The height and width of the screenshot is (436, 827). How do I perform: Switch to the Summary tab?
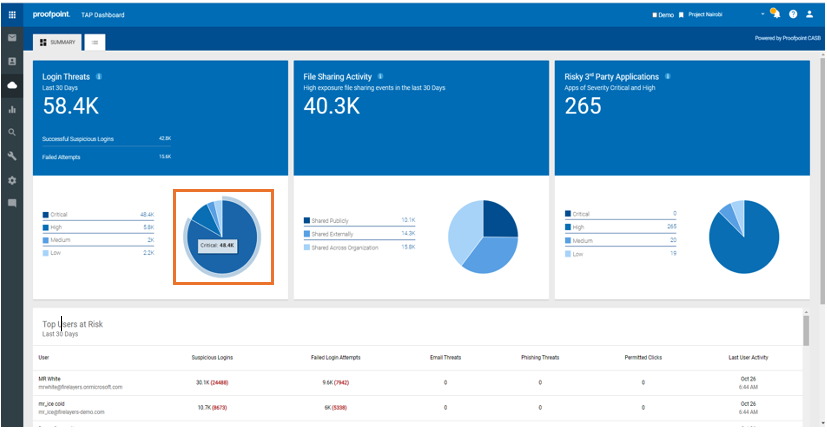point(57,42)
